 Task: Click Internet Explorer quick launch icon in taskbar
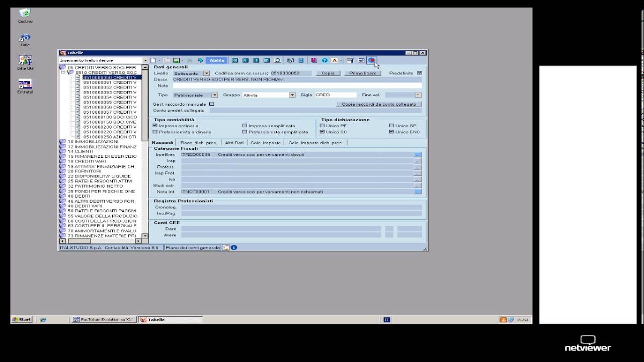[43, 320]
